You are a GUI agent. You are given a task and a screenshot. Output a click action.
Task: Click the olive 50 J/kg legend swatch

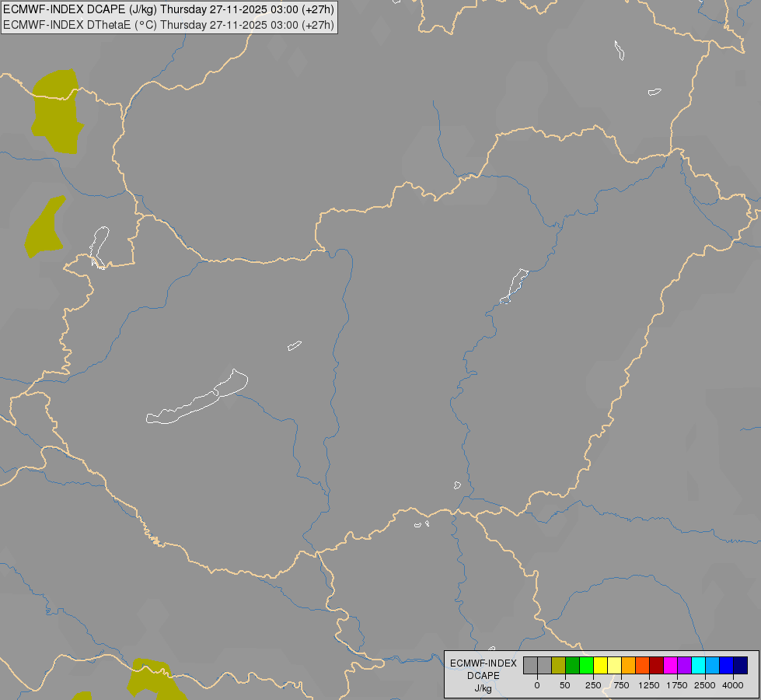click(x=558, y=666)
